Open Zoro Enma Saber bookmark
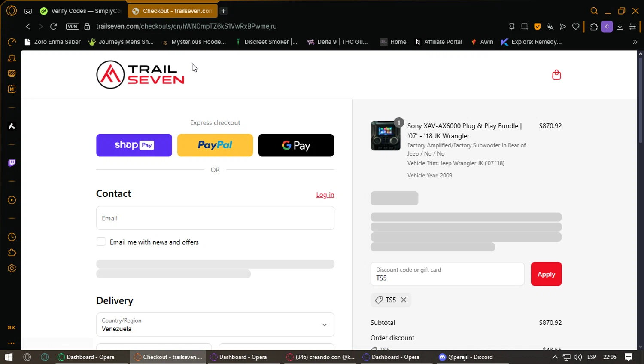Screen dimensions: 644x364 (x=53, y=42)
